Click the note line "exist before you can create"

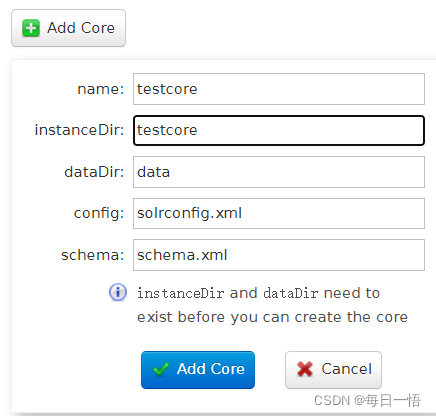pos(240,317)
